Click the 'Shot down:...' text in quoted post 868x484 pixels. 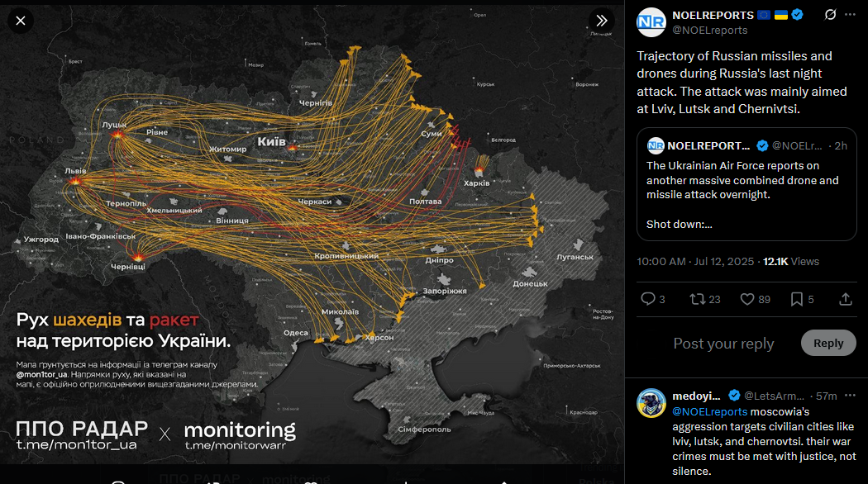tap(680, 224)
